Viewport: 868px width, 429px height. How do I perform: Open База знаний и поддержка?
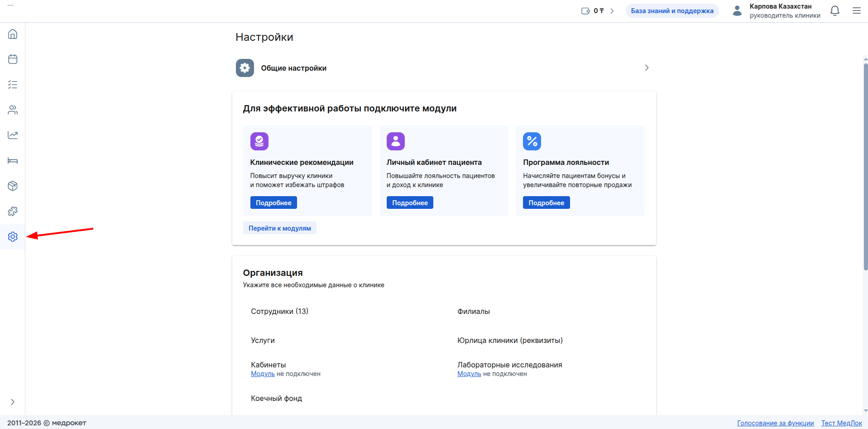click(672, 11)
